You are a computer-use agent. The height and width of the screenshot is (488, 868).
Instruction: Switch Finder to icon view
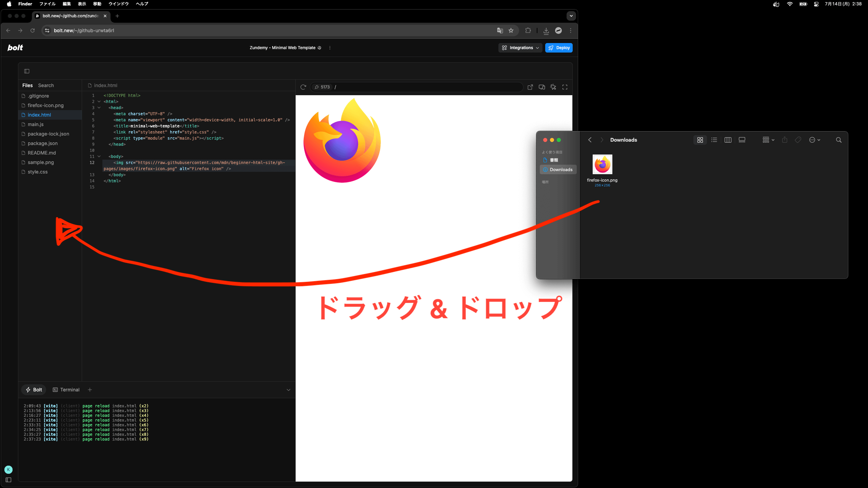[x=700, y=140]
